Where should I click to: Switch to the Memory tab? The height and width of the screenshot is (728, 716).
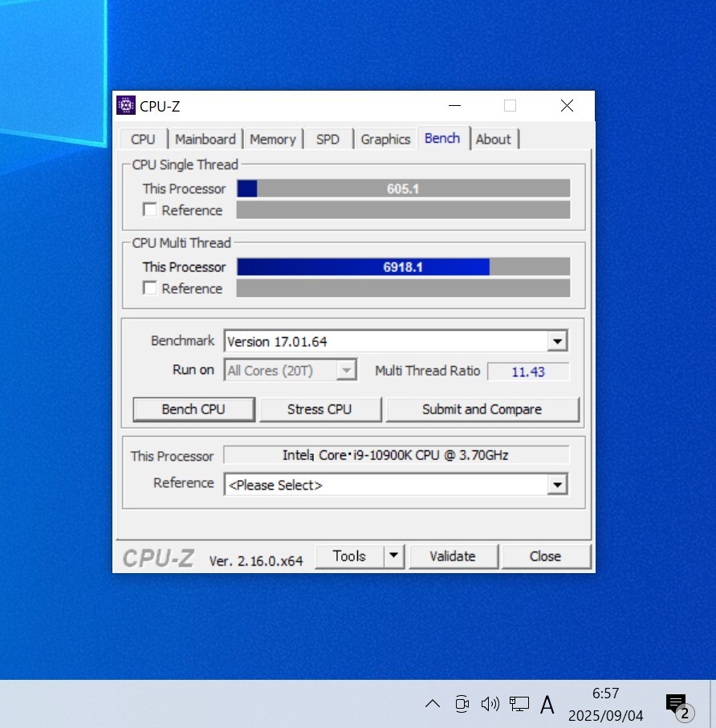click(273, 140)
